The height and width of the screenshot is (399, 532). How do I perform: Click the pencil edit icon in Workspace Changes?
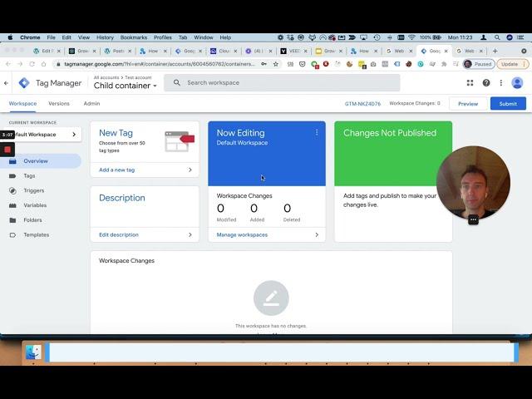click(x=271, y=298)
